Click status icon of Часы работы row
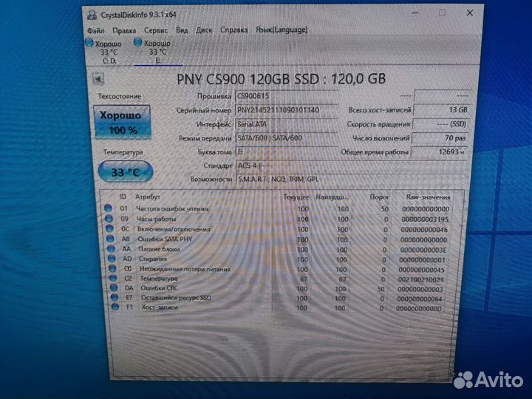The image size is (532, 399). coord(109,219)
